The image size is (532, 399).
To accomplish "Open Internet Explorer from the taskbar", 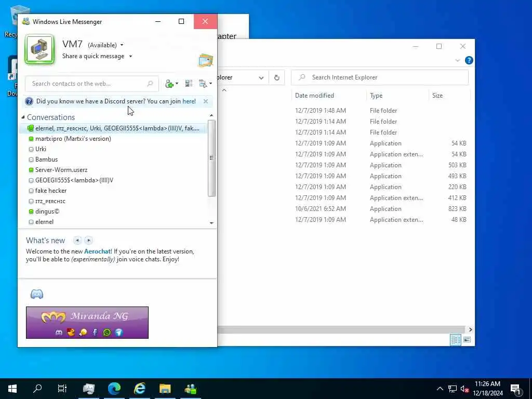I will coord(139,389).
